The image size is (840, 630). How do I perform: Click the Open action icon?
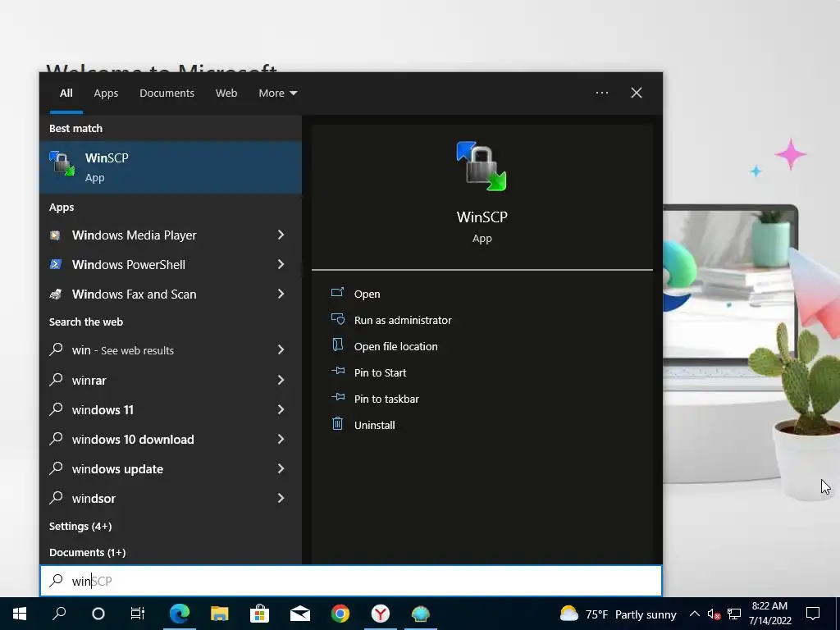337,293
